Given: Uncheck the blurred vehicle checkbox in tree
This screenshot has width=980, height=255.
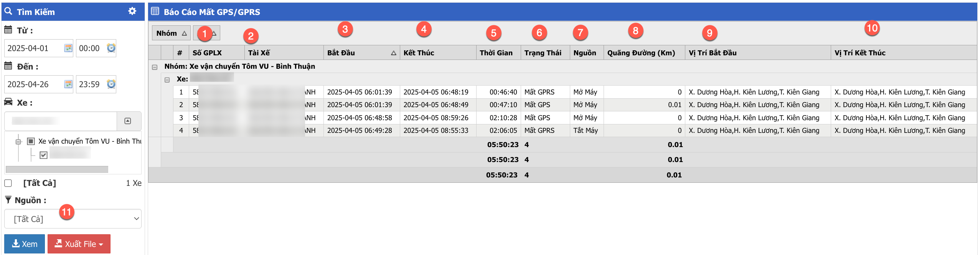Looking at the screenshot, I should pyautogui.click(x=43, y=155).
